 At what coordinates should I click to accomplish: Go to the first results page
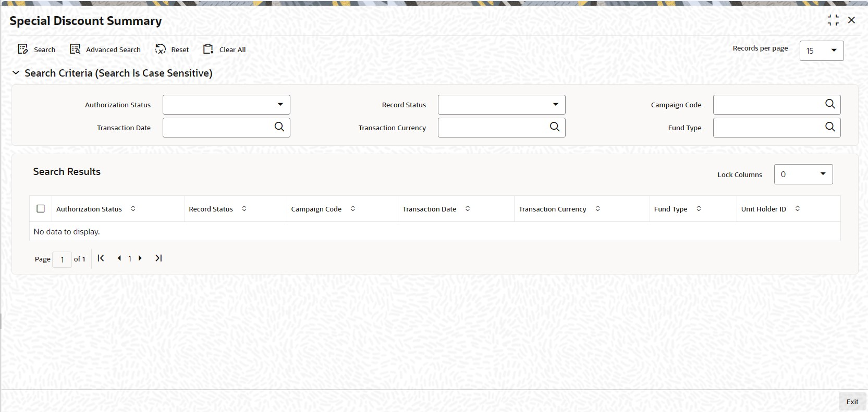point(101,258)
